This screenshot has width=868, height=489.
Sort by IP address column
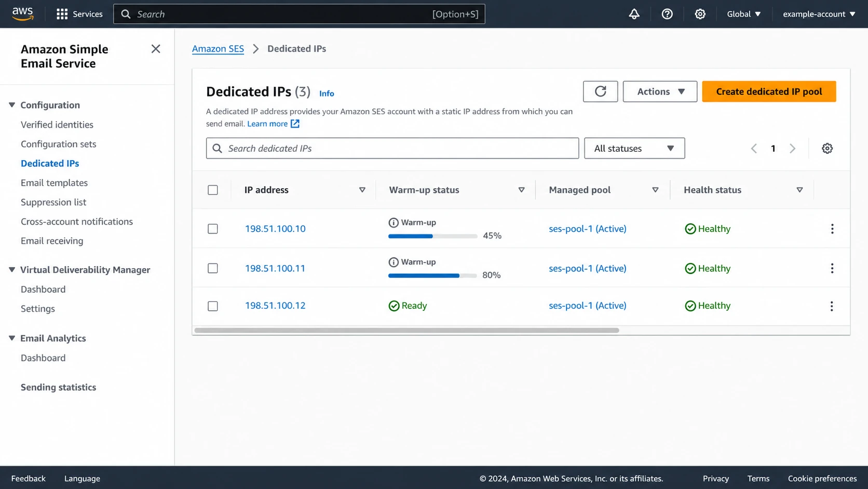click(x=362, y=190)
